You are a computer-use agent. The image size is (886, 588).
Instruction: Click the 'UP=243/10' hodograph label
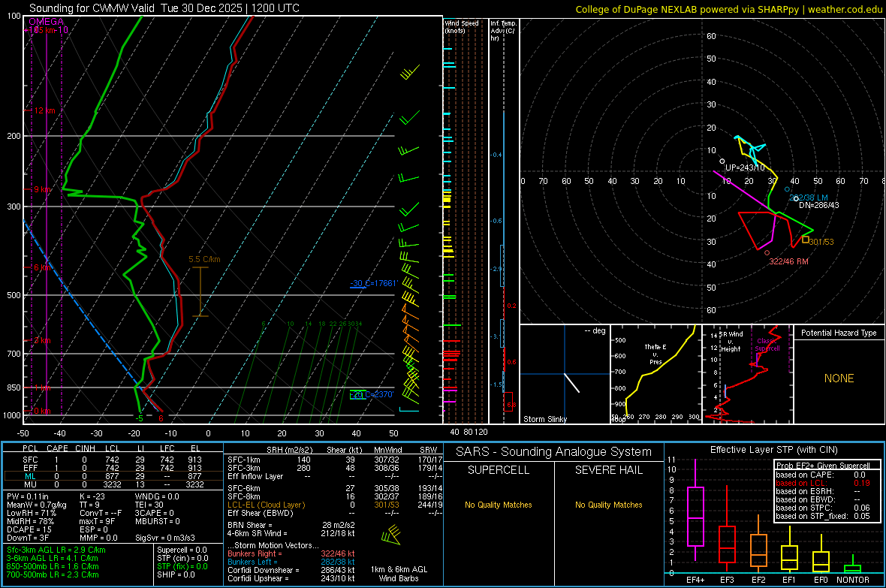pos(745,168)
